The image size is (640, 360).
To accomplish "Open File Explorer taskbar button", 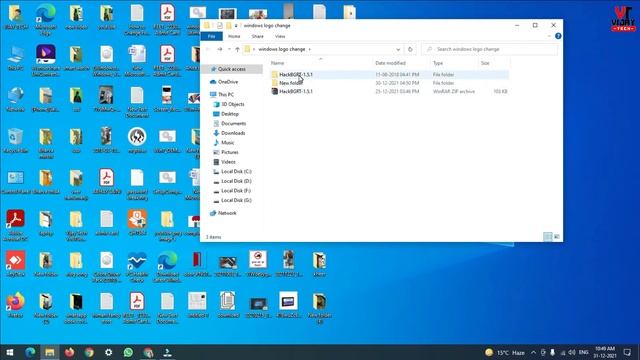I will [x=49, y=352].
